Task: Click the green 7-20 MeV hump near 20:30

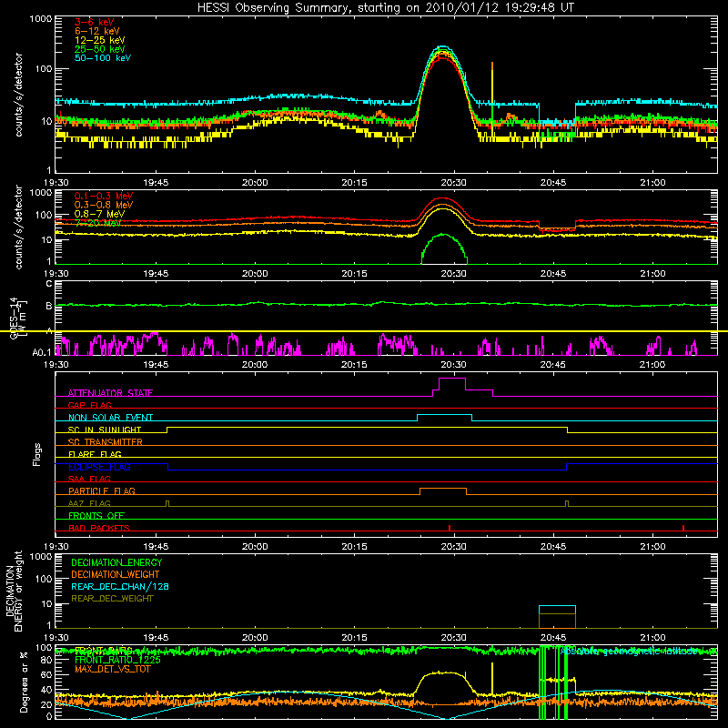Action: click(444, 248)
